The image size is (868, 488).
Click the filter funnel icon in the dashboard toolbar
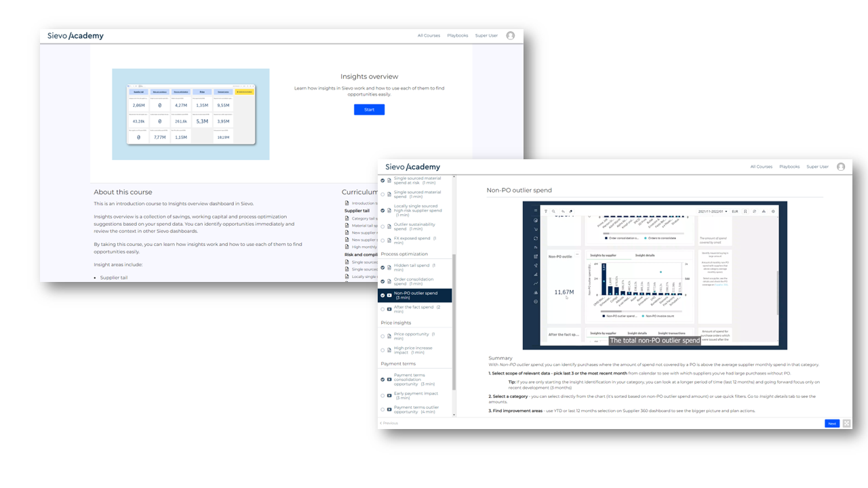pyautogui.click(x=546, y=211)
